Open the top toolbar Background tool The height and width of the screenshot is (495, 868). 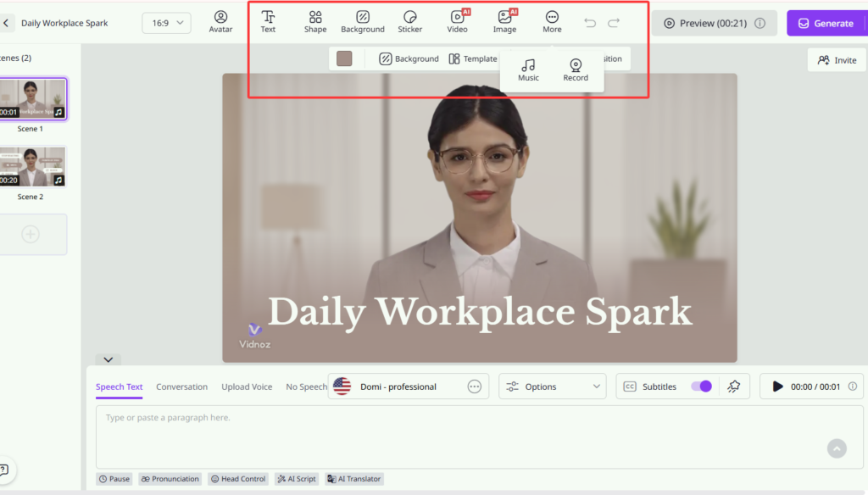363,23
